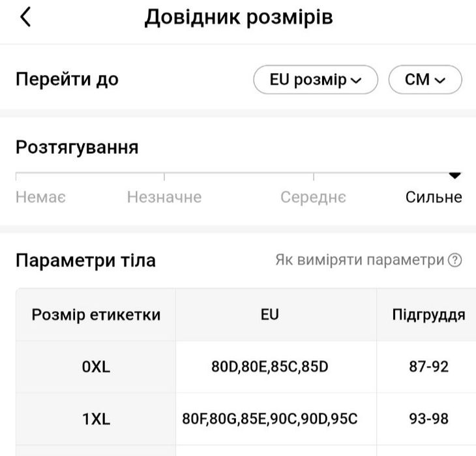
Task: Click the Розмір етикетки column header
Action: (x=96, y=314)
